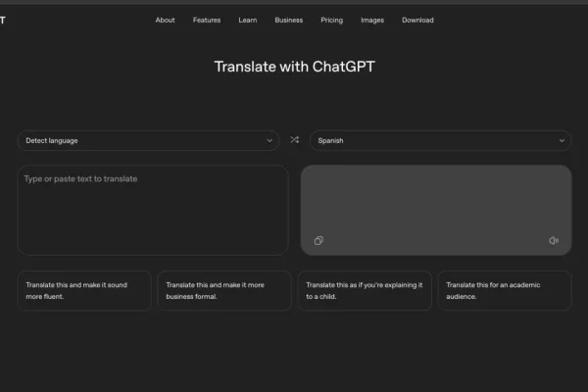
Task: Go to the Features page
Action: (207, 20)
